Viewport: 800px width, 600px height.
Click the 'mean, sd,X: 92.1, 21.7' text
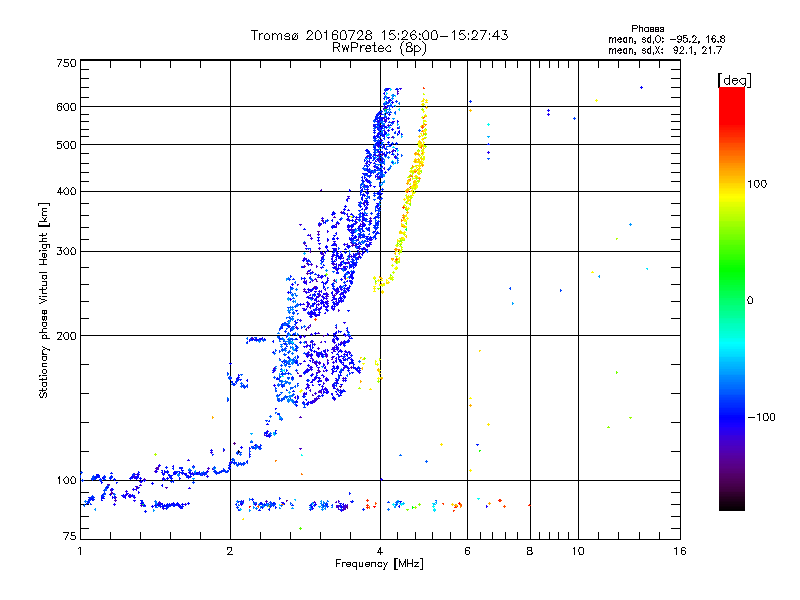click(x=665, y=50)
